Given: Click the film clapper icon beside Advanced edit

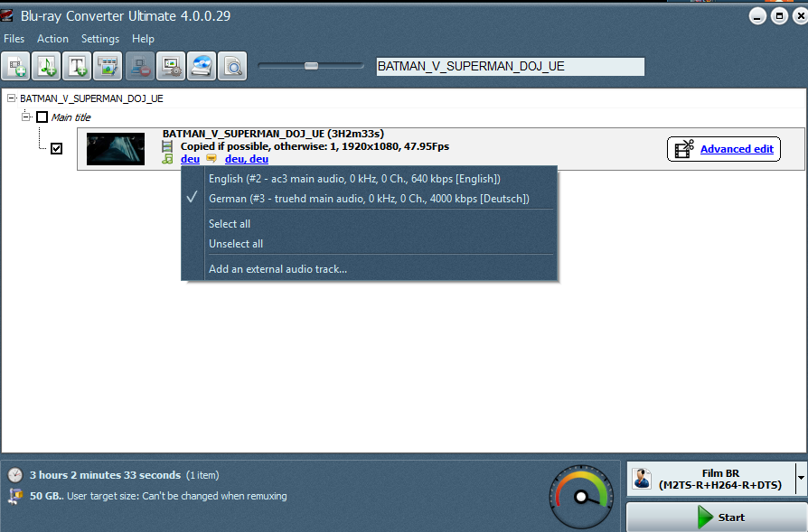Looking at the screenshot, I should 684,149.
